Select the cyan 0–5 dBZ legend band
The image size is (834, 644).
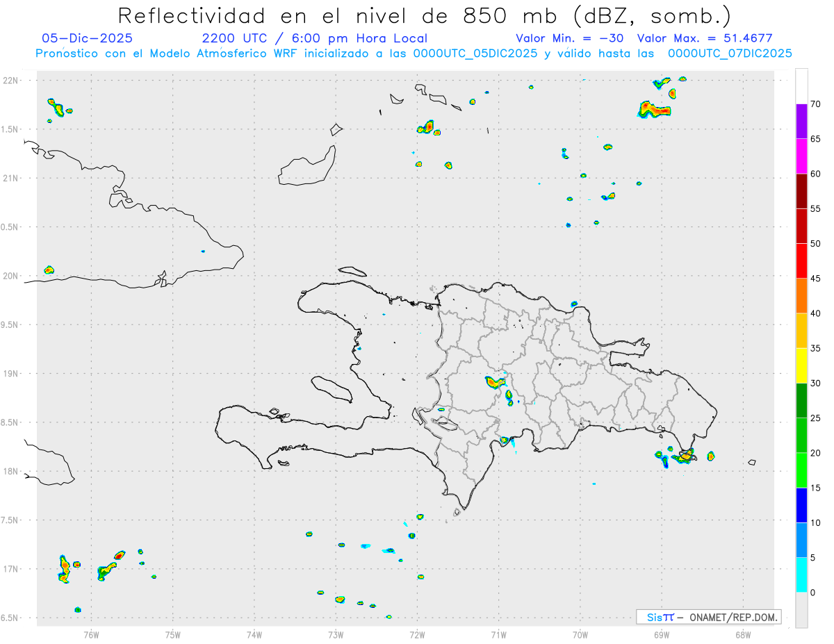[x=801, y=575]
